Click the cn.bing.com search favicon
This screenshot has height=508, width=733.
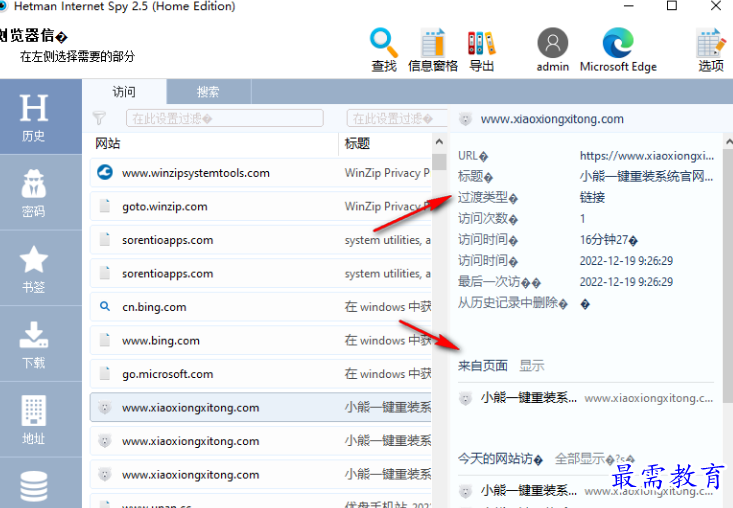(105, 307)
